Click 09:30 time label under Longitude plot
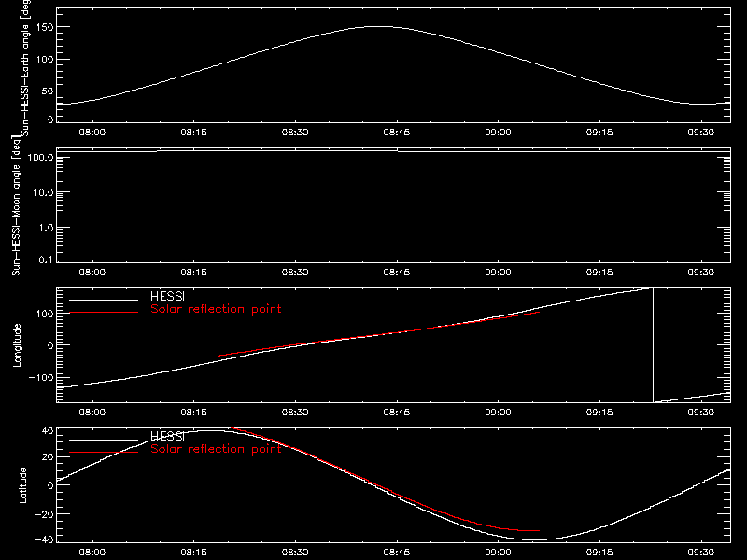The width and height of the screenshot is (747, 560). coord(701,413)
